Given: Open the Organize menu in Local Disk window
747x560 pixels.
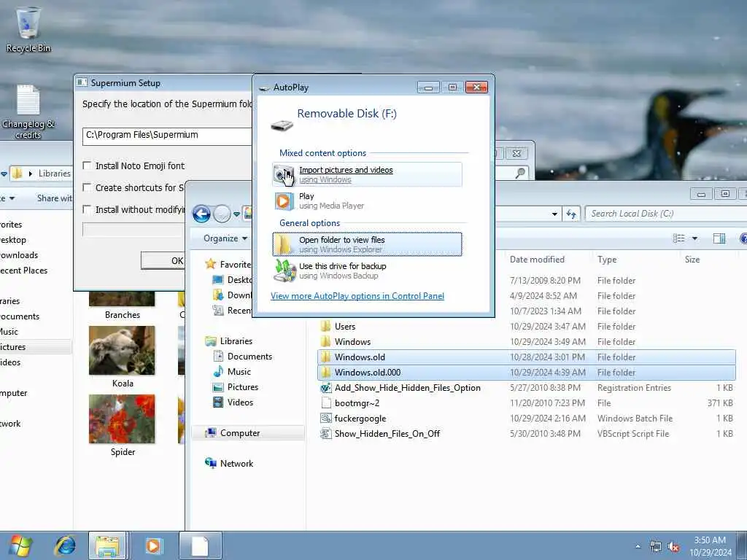Looking at the screenshot, I should 225,238.
